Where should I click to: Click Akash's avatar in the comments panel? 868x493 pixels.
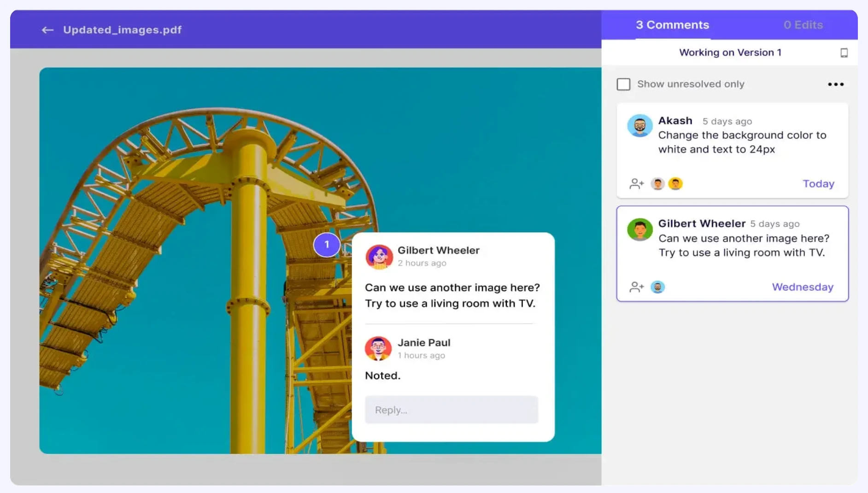(x=640, y=125)
